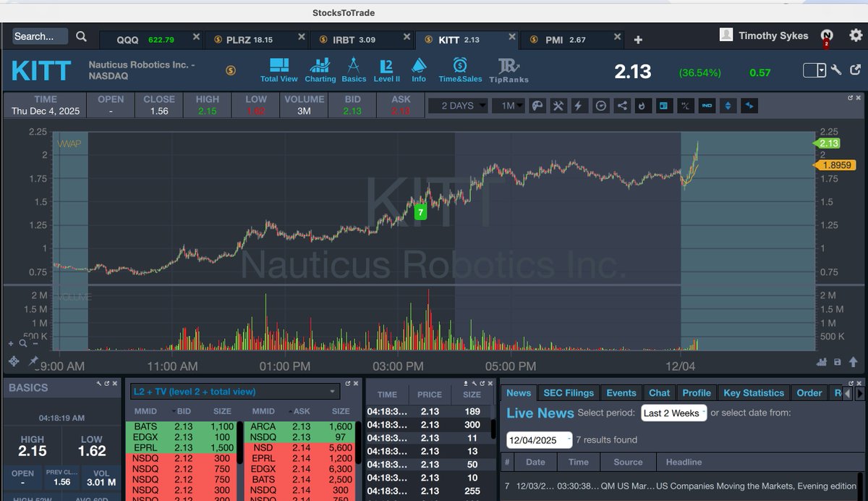
Task: Click the bar-chart icon at chart bottom right
Action: 821,362
